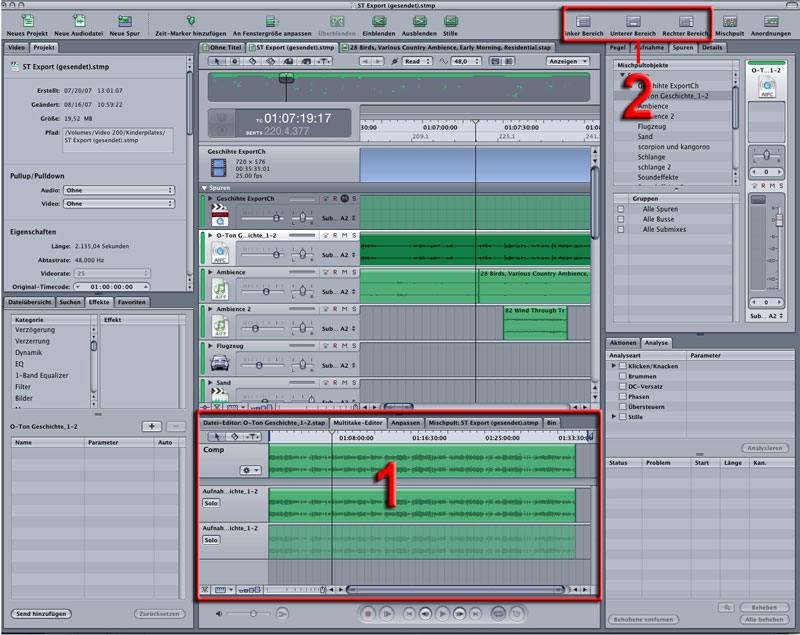Check the Alle Spuren group checkbox
800x635 pixels.
[621, 208]
